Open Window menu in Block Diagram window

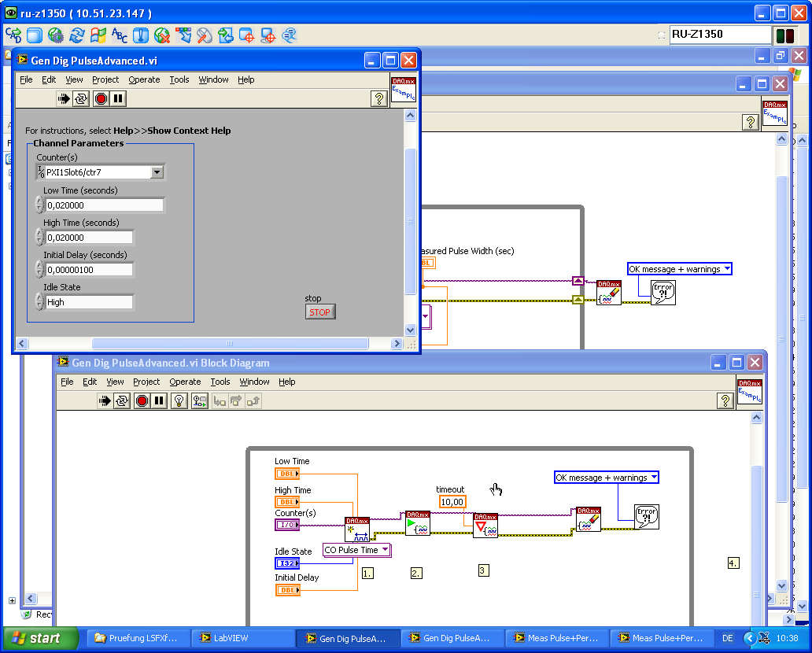(x=254, y=382)
